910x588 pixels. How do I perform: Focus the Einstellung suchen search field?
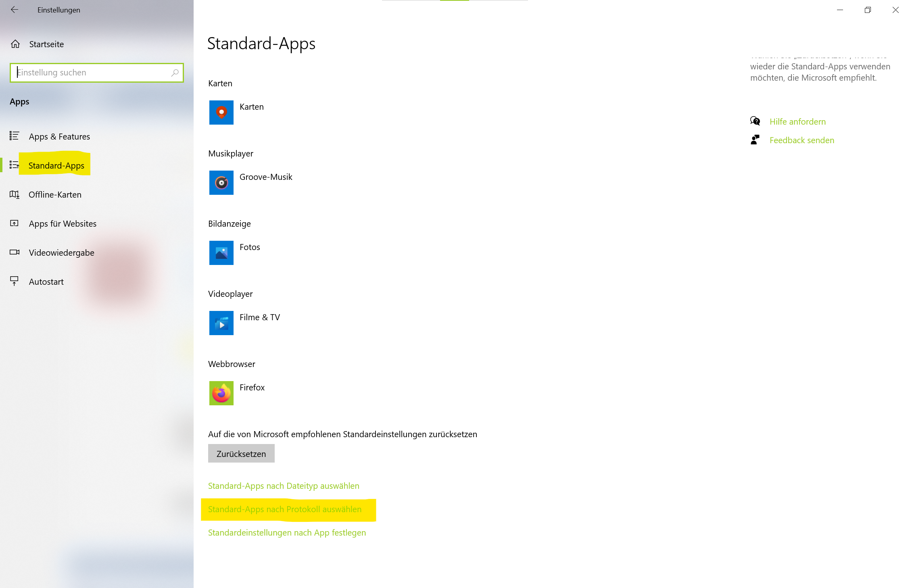point(91,73)
